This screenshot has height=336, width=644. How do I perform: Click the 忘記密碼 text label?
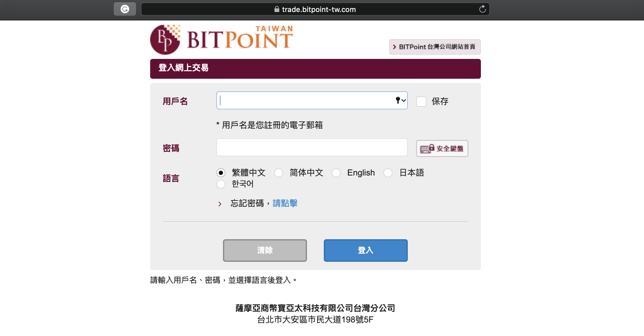[x=247, y=203]
